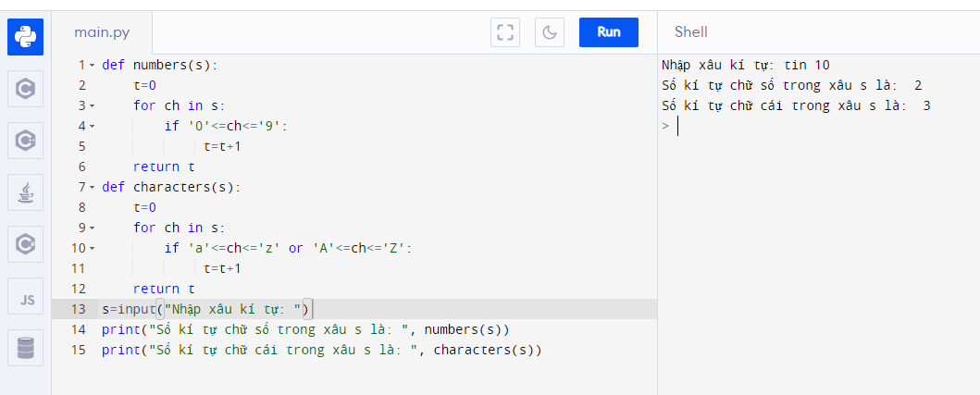Switch to the Python language compiler
This screenshot has width=980, height=395.
point(25,37)
